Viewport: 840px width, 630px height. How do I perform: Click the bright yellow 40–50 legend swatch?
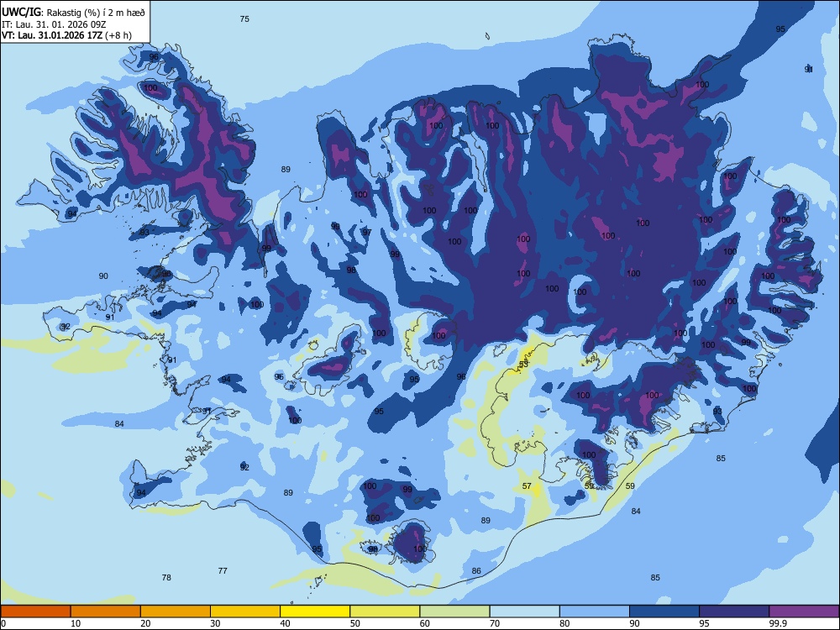point(315,612)
